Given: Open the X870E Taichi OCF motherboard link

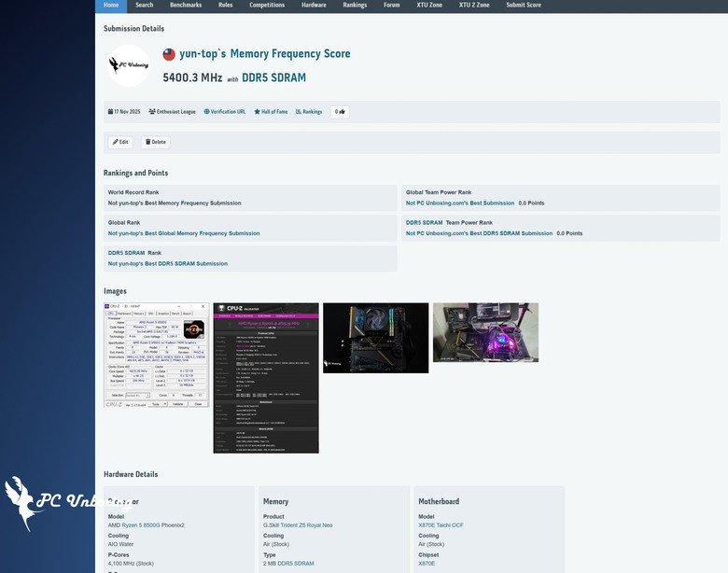Looking at the screenshot, I should pyautogui.click(x=441, y=525).
